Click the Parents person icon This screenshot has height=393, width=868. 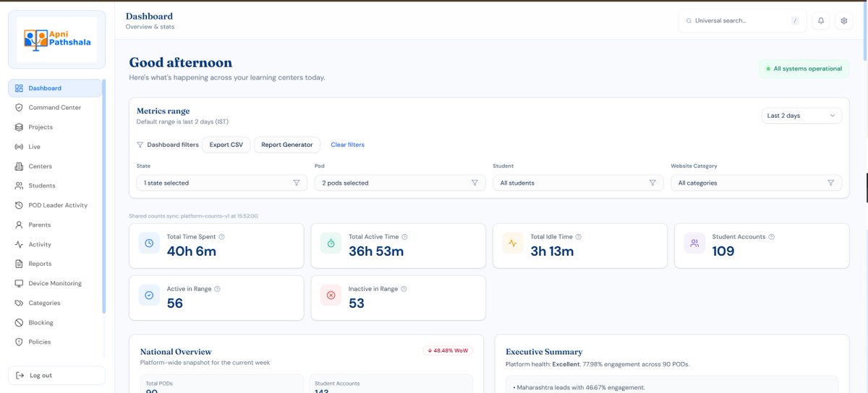pos(19,225)
